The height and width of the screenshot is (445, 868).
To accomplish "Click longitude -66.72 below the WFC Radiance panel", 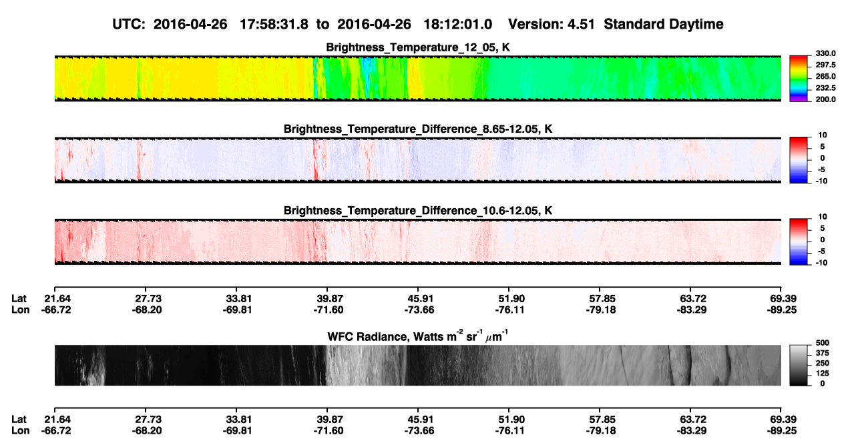I will pos(55,430).
